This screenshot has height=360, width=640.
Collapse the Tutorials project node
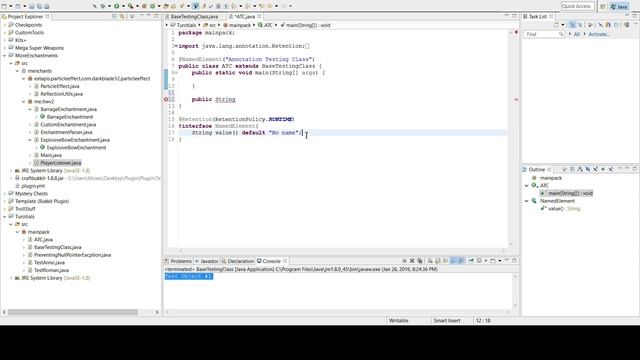click(5, 216)
